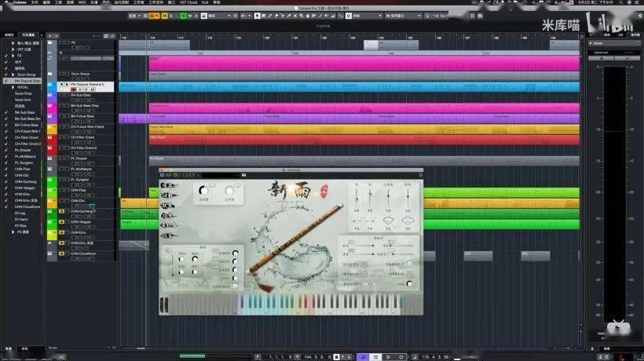Select the Draw pencil tool
This screenshot has width=644, height=361.
tap(270, 16)
